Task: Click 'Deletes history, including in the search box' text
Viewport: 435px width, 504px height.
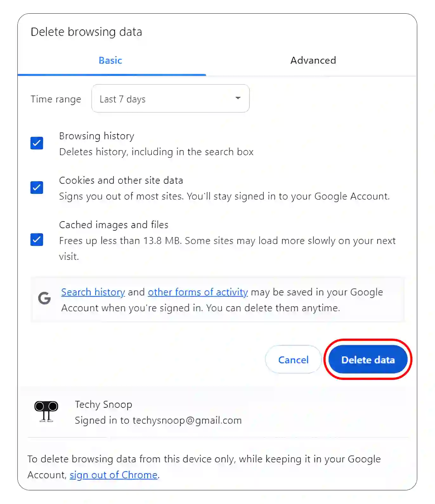Action: 156,152
